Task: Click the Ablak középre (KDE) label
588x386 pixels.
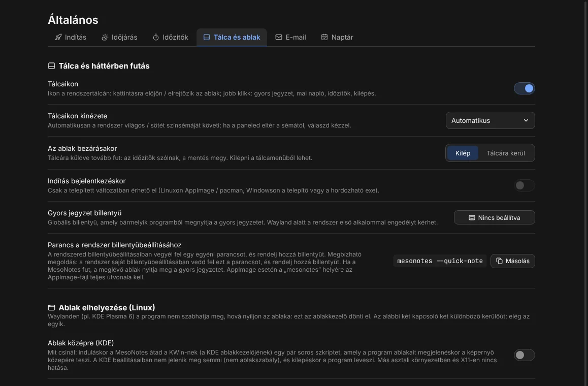Action: [x=81, y=343]
